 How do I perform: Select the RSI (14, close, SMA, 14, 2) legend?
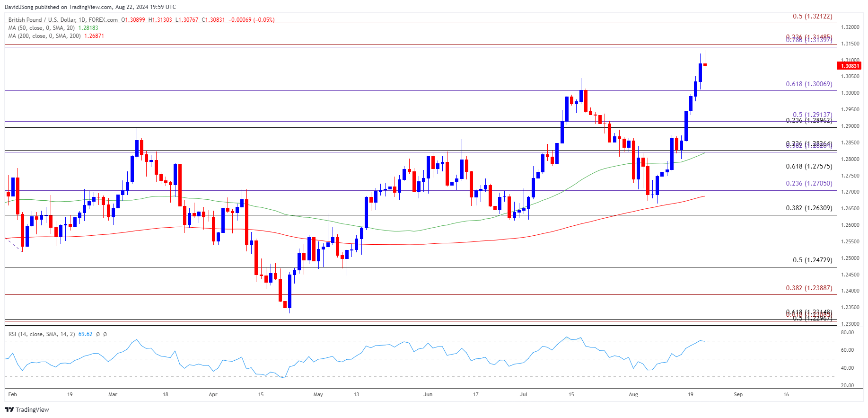tap(42, 334)
